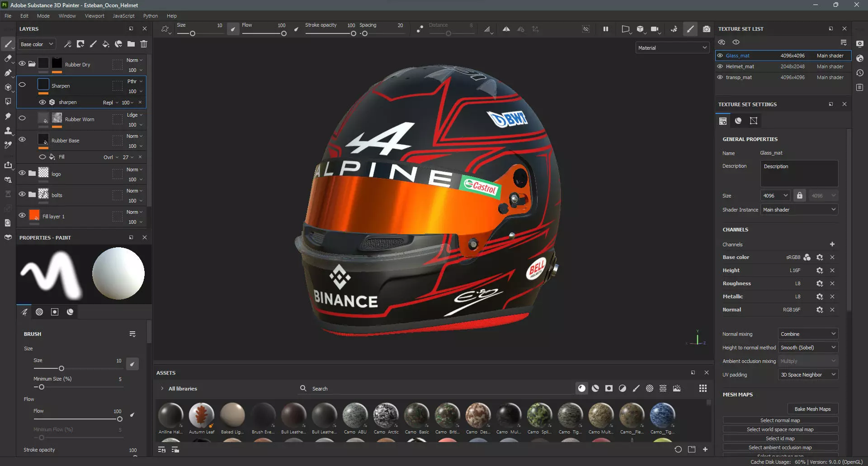Click Select ambient occlusion map button

click(780, 447)
